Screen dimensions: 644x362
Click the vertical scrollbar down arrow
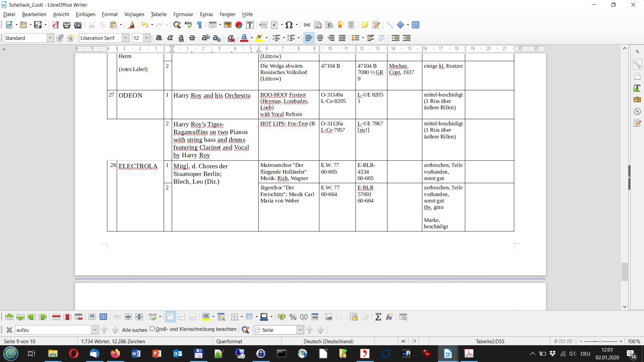point(625,307)
